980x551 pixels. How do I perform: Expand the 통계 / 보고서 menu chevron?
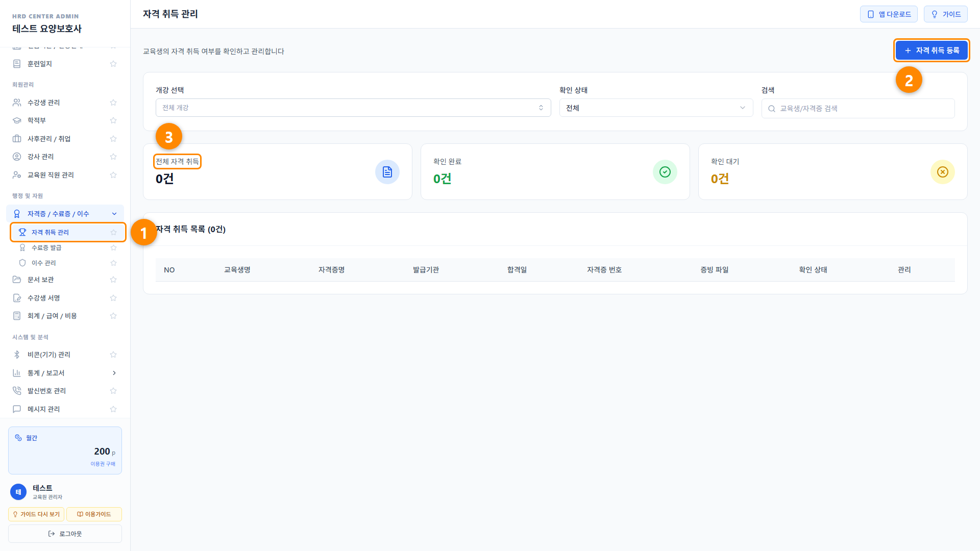tap(114, 373)
